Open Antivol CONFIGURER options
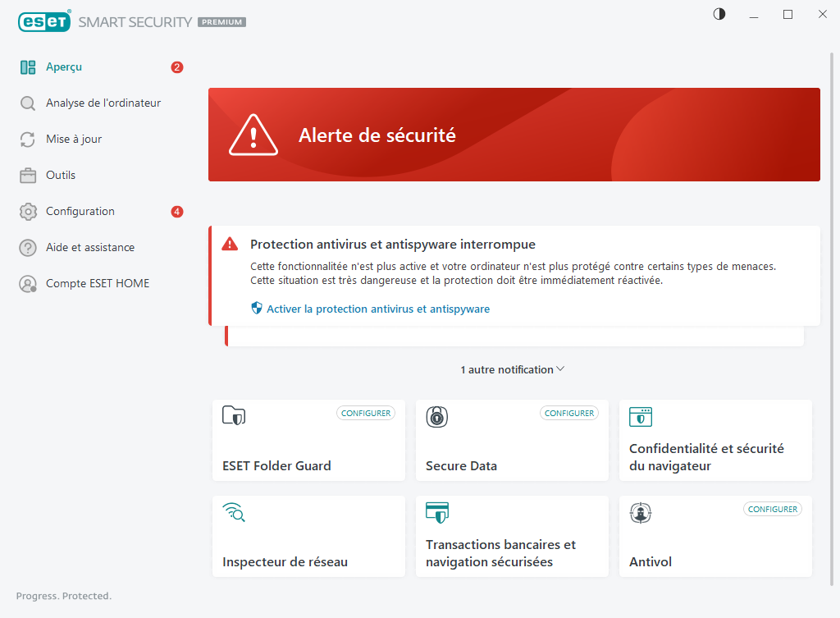The width and height of the screenshot is (840, 618). [x=772, y=509]
